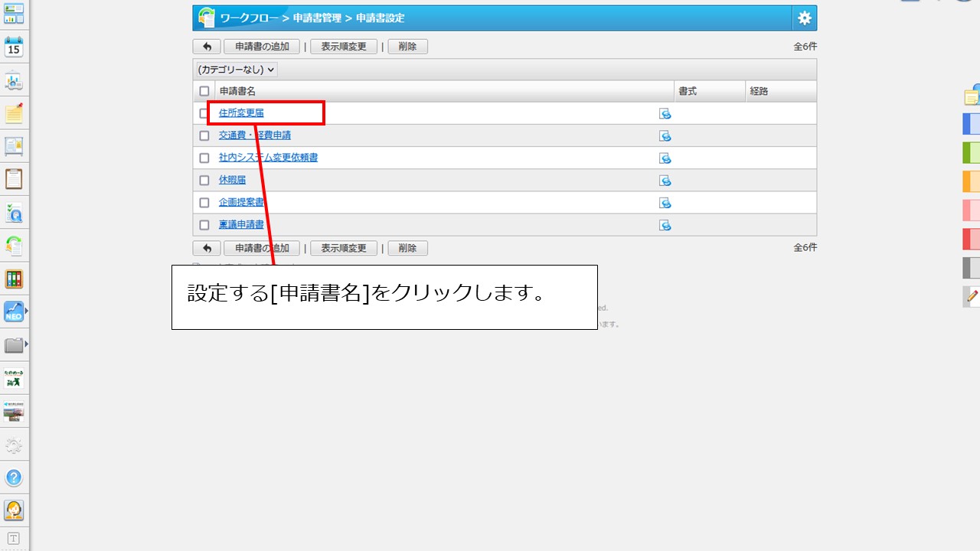This screenshot has width=980, height=551.
Task: Click the settings gear in workflow header
Action: (x=804, y=18)
